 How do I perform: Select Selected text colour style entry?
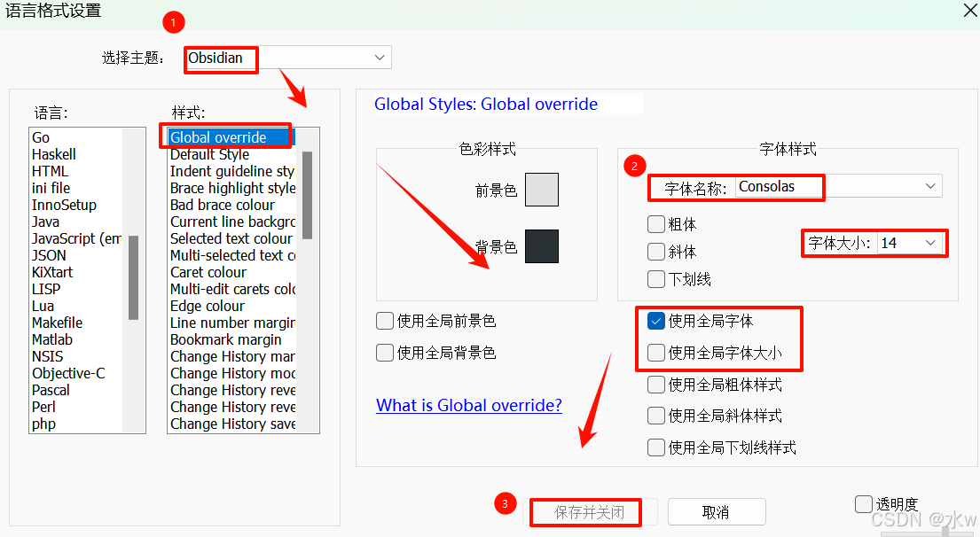(x=231, y=238)
